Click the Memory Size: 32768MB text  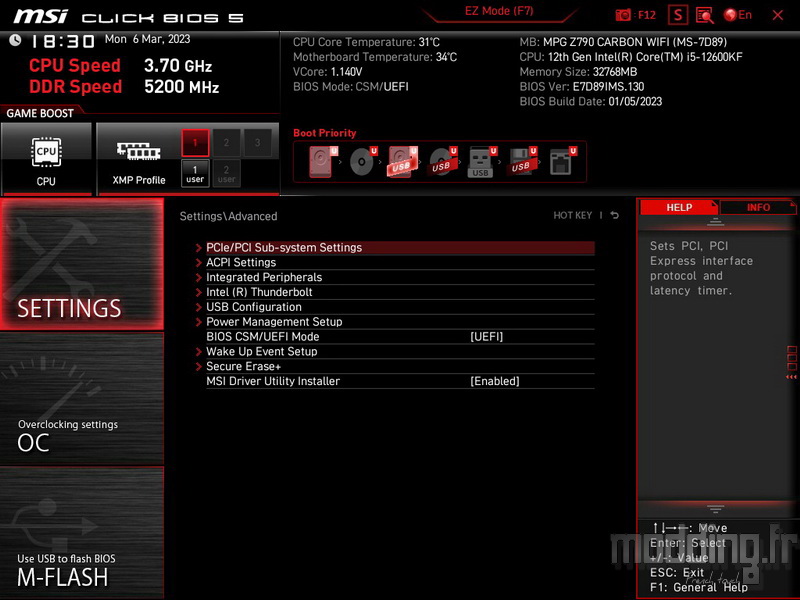pos(578,72)
